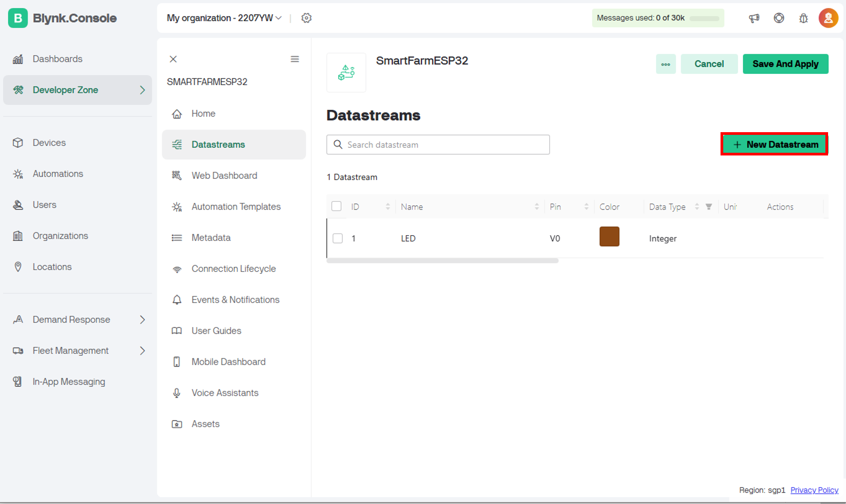Open My organization dropdown
The image size is (846, 504).
pos(224,18)
